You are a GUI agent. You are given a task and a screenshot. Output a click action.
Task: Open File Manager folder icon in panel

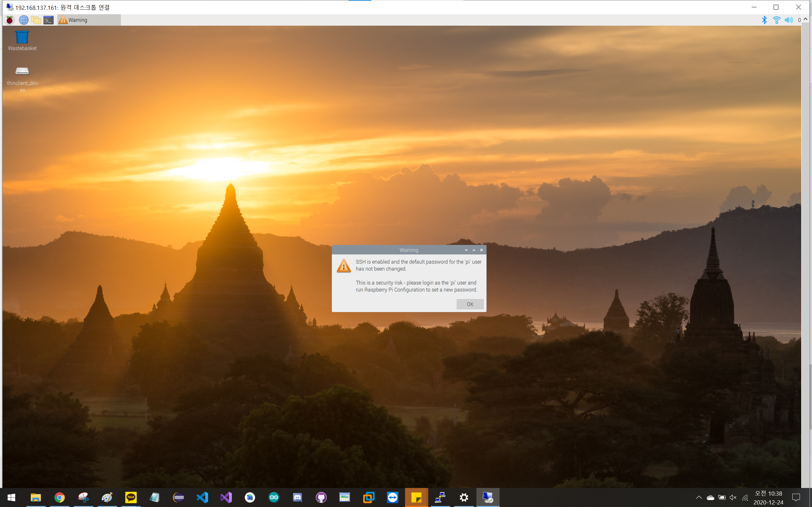point(36,20)
